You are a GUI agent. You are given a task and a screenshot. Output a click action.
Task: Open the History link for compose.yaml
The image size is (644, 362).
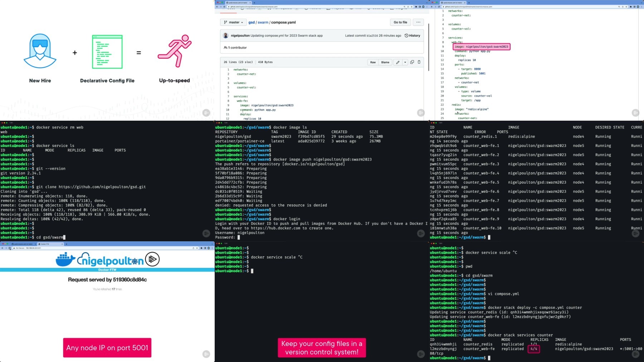413,35
